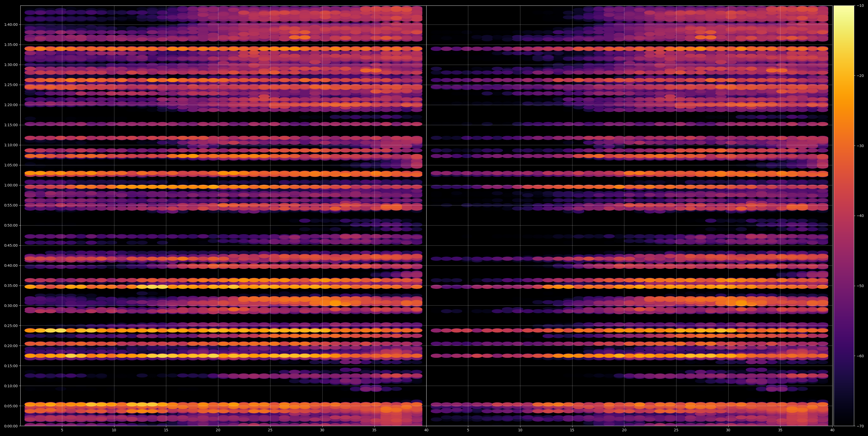Screen dimensions: 868x436
Task: Pick x-axis label 20 of left plot
Action: coord(218,430)
